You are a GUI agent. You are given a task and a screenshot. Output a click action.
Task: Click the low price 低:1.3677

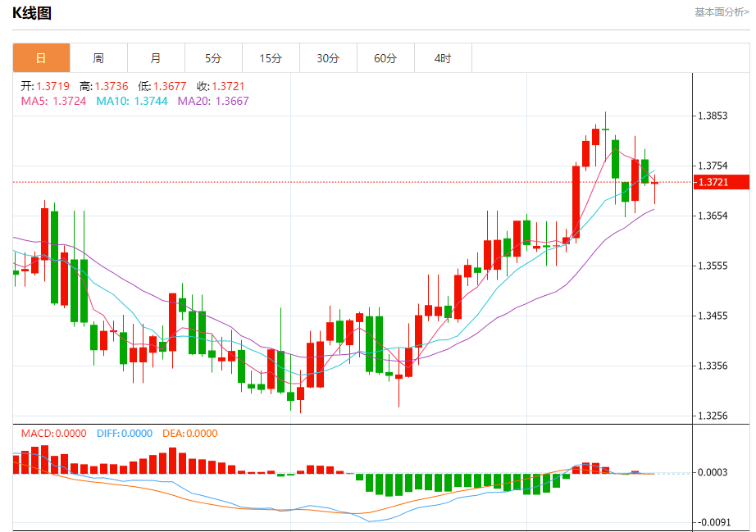162,86
